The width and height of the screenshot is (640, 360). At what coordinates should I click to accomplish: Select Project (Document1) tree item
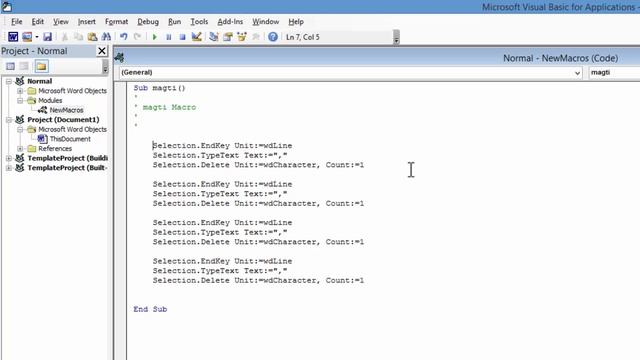[63, 120]
